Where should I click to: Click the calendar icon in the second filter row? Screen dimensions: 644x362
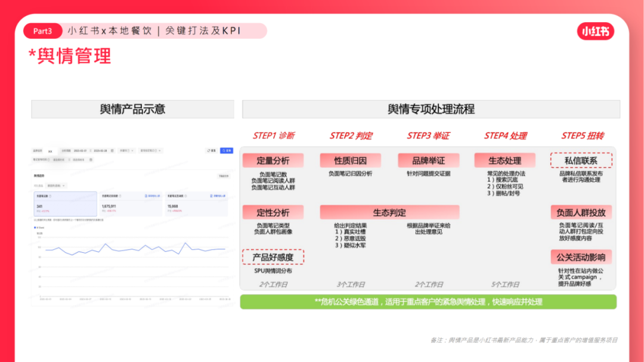91,160
